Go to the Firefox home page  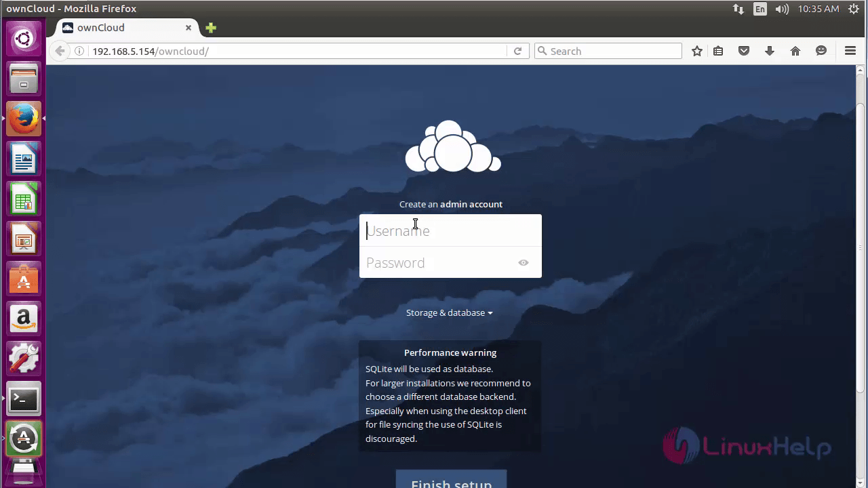(x=795, y=51)
